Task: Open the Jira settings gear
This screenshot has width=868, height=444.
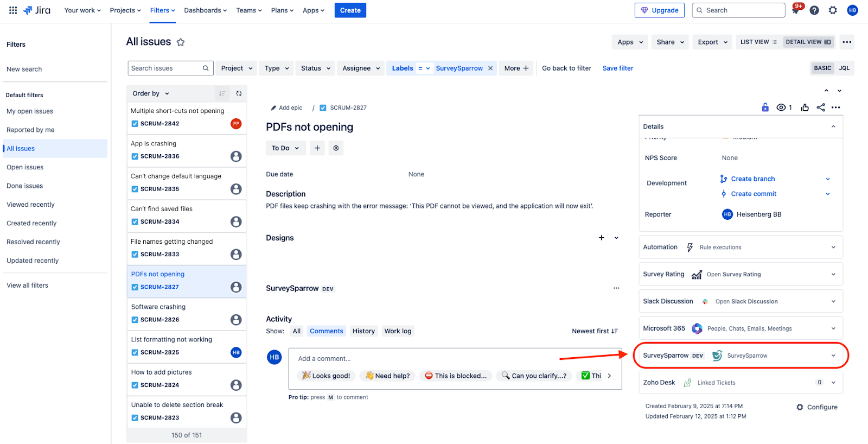Action: (833, 10)
